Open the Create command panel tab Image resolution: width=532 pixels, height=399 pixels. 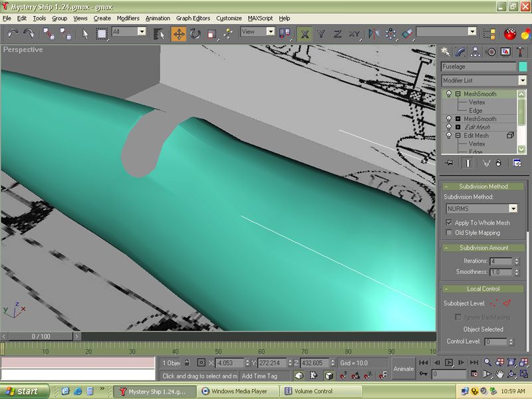point(446,51)
